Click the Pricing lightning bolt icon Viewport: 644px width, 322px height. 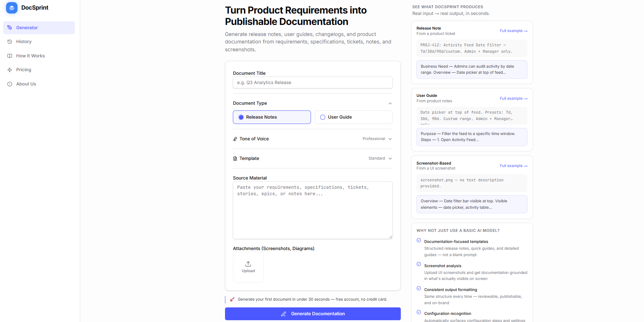point(10,70)
